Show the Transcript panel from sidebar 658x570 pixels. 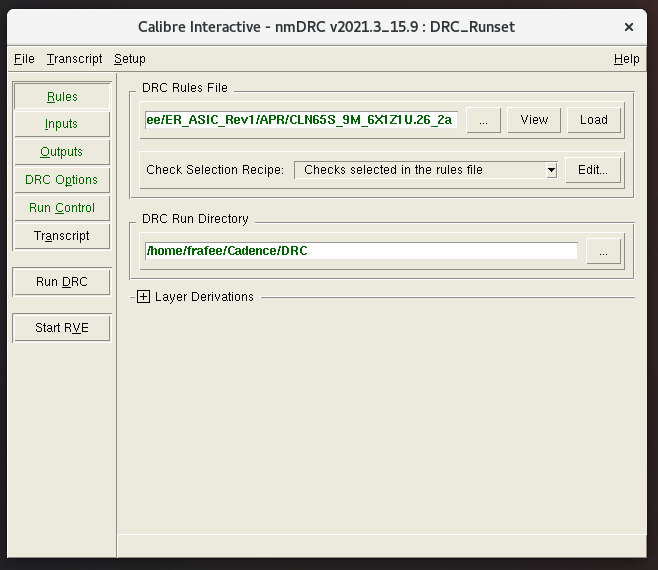click(x=62, y=236)
